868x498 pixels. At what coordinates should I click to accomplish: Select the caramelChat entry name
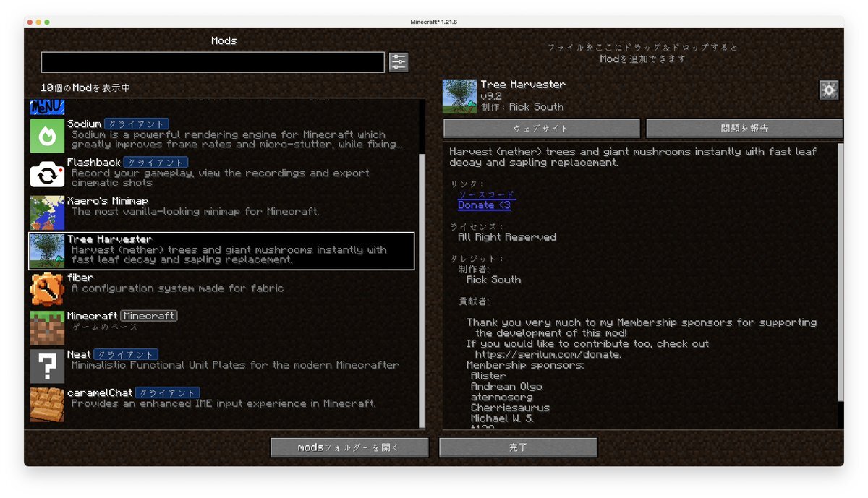pos(100,392)
